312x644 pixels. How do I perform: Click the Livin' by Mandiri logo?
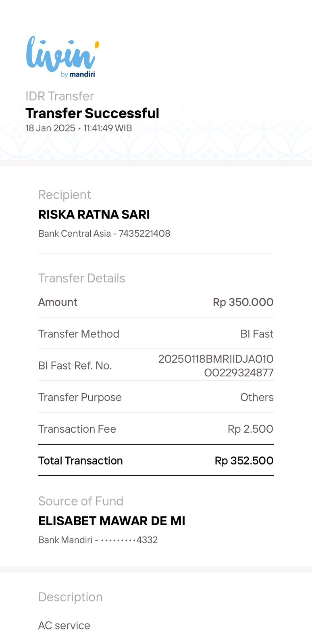pos(62,56)
